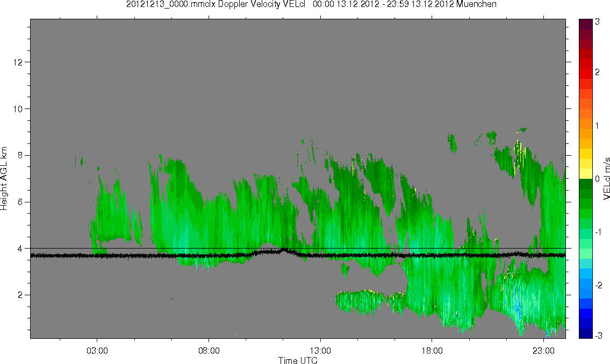Screen dimensions: 610x364
Task: Click the height tick label 8
Action: [20, 155]
